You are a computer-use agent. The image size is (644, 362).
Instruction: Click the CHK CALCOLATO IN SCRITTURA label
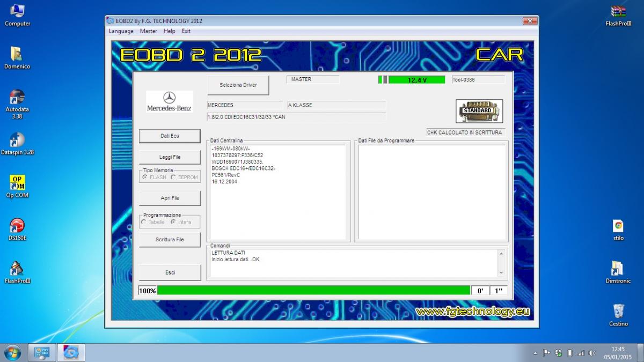coord(465,132)
